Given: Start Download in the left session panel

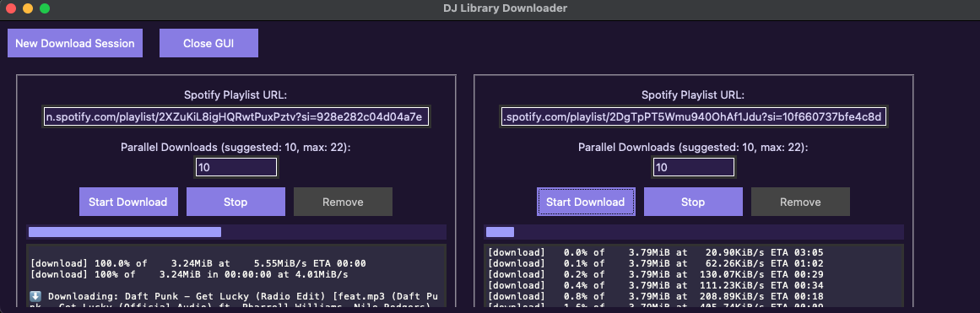Looking at the screenshot, I should pos(128,202).
